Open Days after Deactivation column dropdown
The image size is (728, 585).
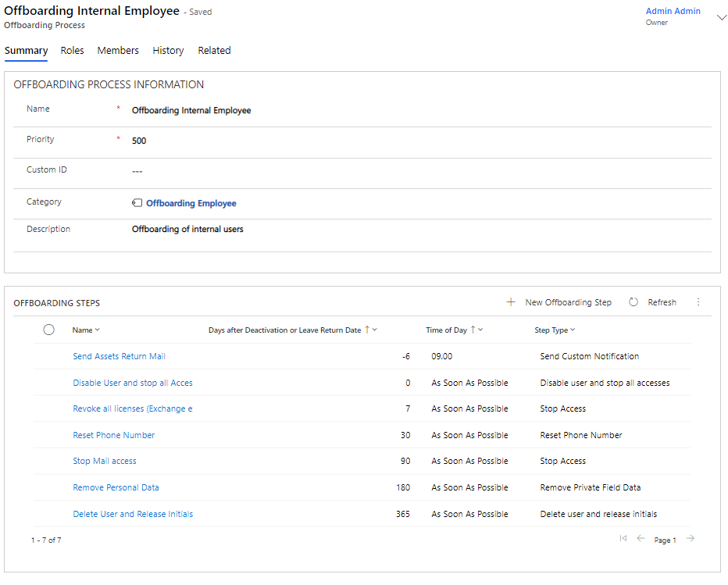tap(375, 330)
